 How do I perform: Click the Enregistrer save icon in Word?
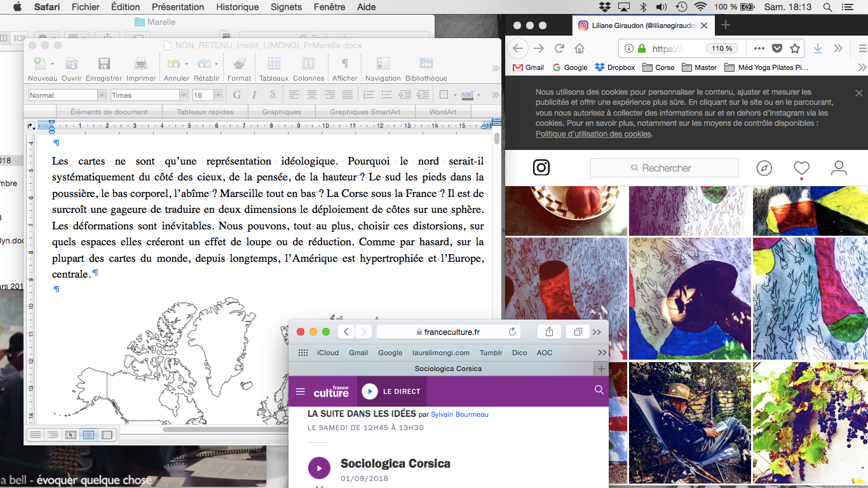(x=104, y=64)
